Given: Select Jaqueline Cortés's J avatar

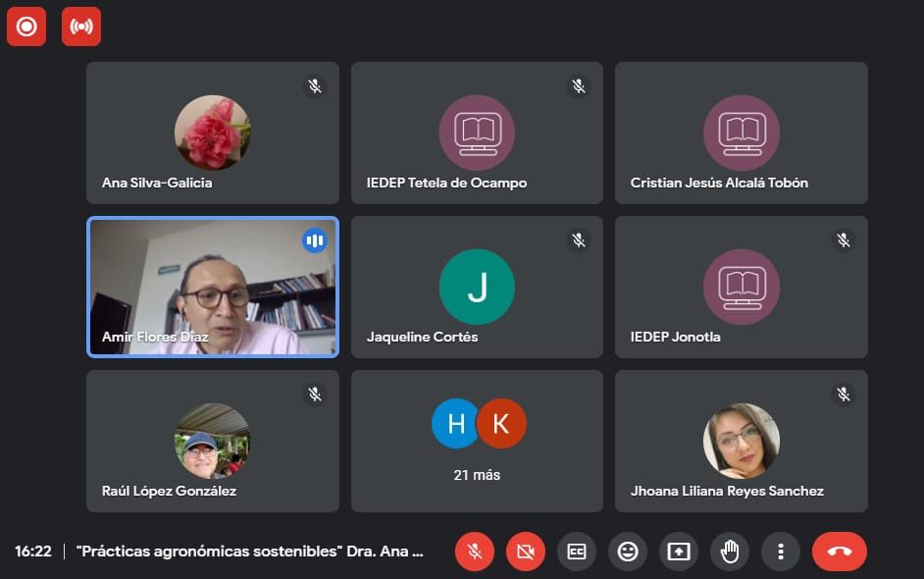Looking at the screenshot, I should 477,288.
